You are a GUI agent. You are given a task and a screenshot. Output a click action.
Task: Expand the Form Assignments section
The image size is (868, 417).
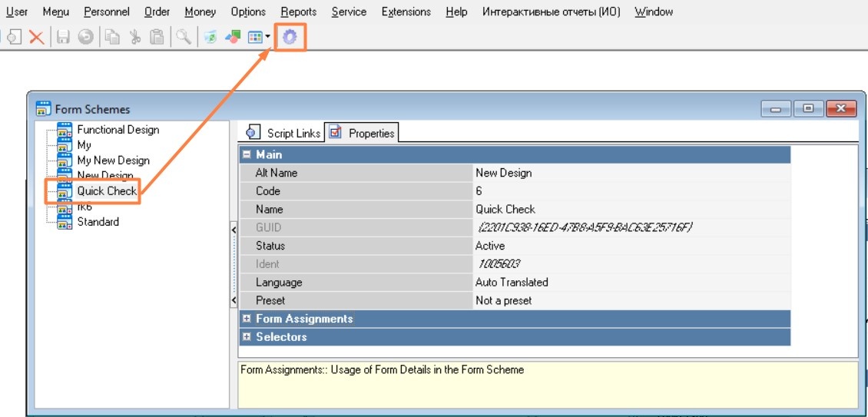[x=247, y=319]
